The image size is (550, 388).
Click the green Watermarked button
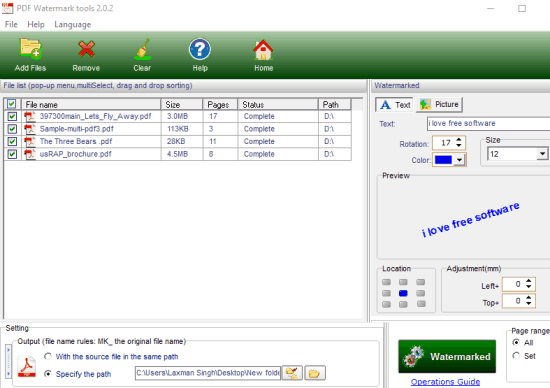point(447,356)
